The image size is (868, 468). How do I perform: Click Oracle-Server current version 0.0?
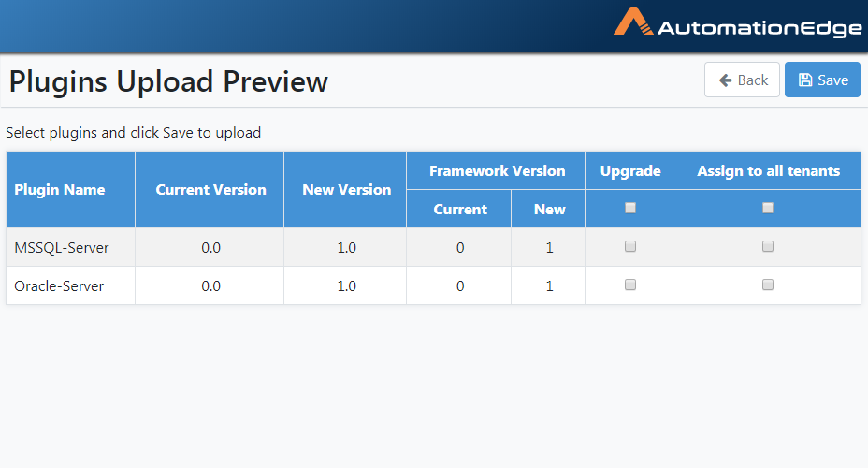click(x=210, y=285)
